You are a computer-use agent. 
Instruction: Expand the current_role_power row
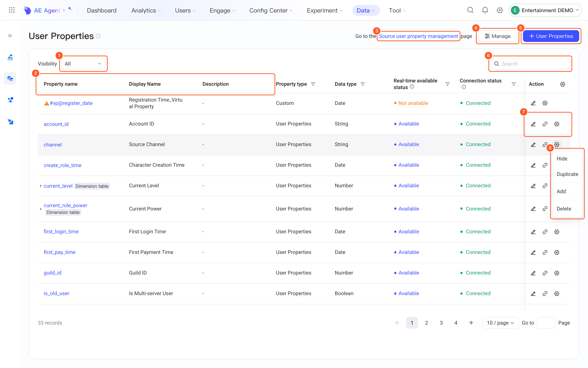tap(41, 209)
